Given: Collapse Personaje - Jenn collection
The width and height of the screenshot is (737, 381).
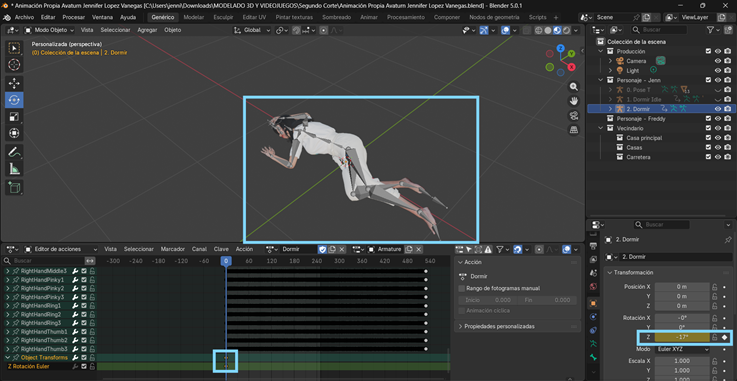Looking at the screenshot, I should [601, 80].
